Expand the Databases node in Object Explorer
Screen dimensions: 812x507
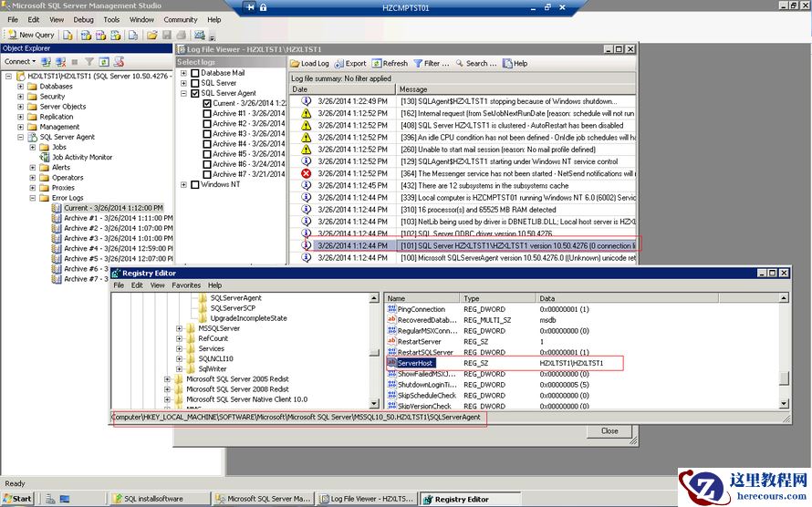(21, 87)
